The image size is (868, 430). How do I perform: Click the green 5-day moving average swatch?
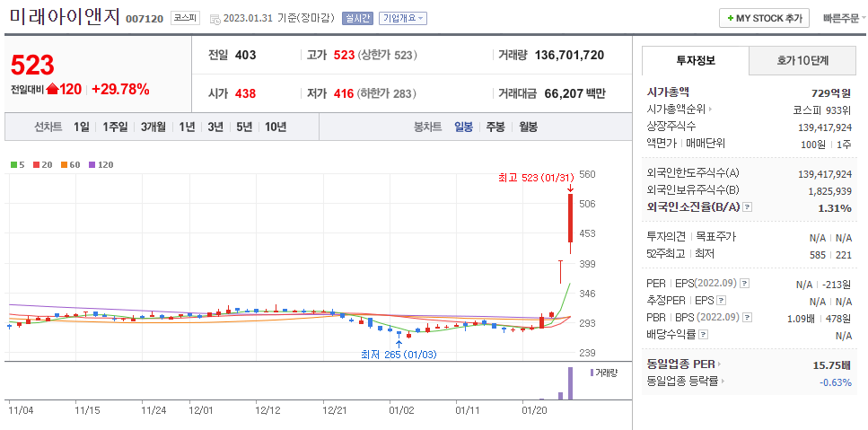point(13,165)
